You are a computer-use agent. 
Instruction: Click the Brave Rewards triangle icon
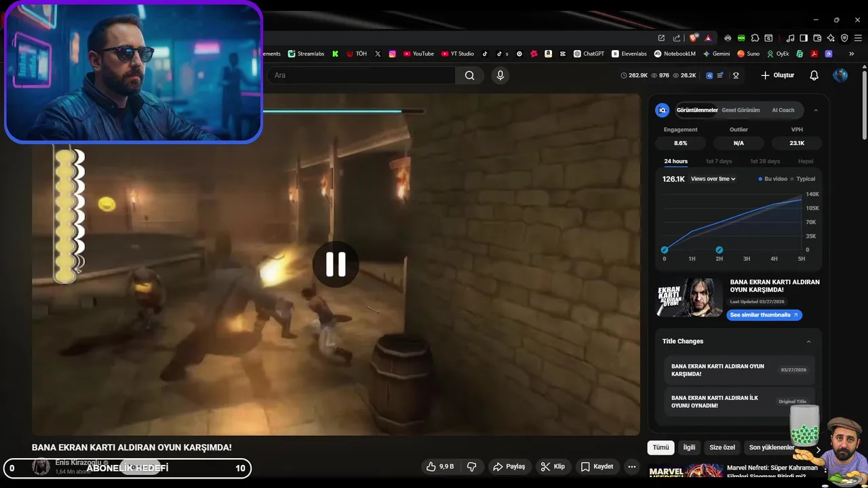click(x=708, y=38)
